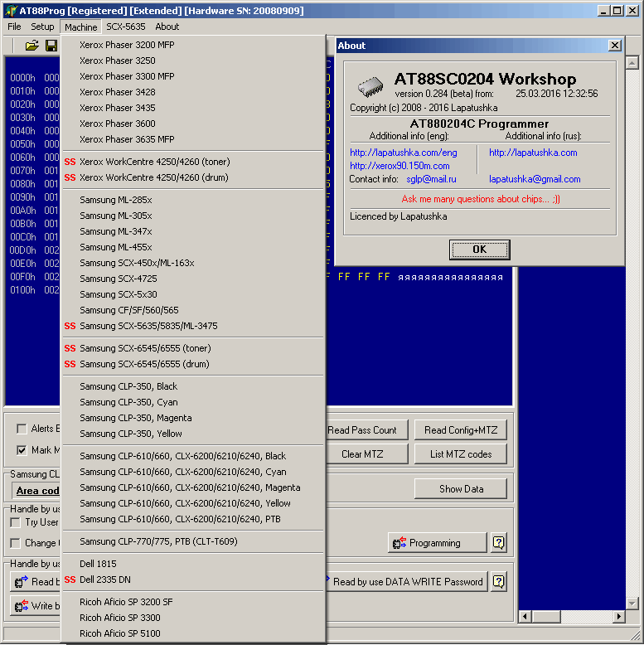The image size is (644, 645).
Task: Select Samsung CLP-350, Black
Action: click(193, 386)
